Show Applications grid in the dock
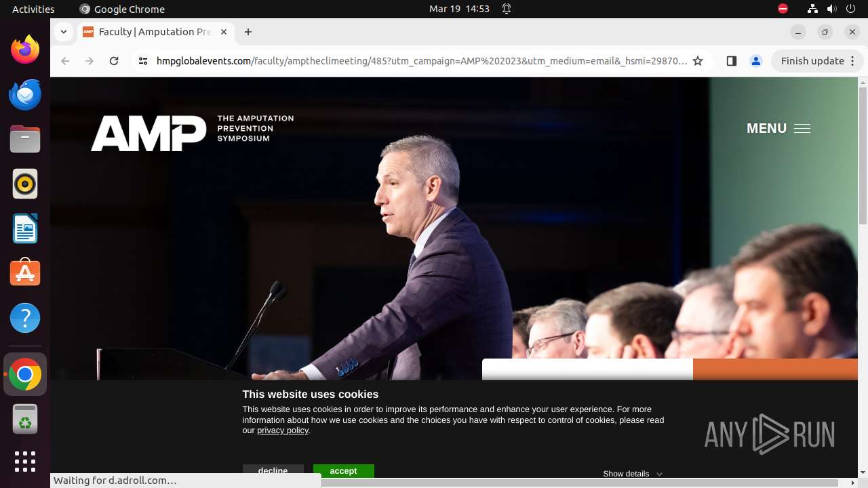The height and width of the screenshot is (488, 868). click(x=25, y=462)
